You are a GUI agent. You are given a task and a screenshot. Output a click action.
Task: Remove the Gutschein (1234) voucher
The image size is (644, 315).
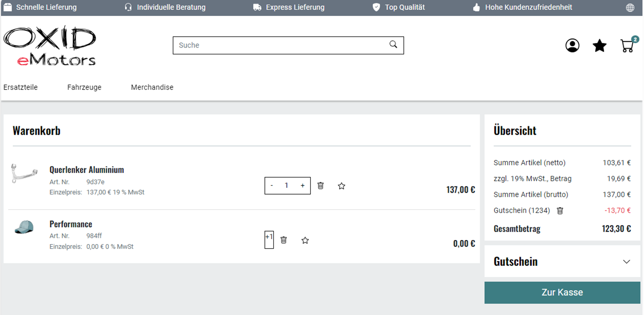point(560,211)
